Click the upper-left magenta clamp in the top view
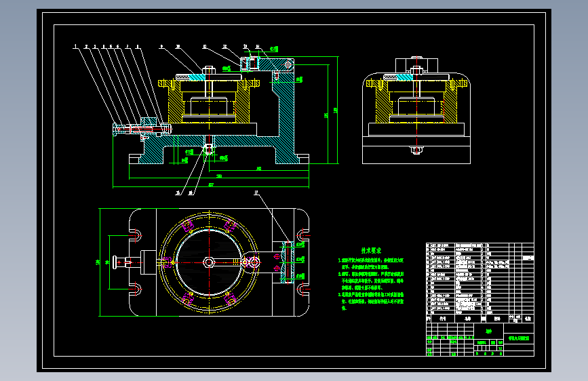Viewport: 588px width, 381px height. (187, 226)
